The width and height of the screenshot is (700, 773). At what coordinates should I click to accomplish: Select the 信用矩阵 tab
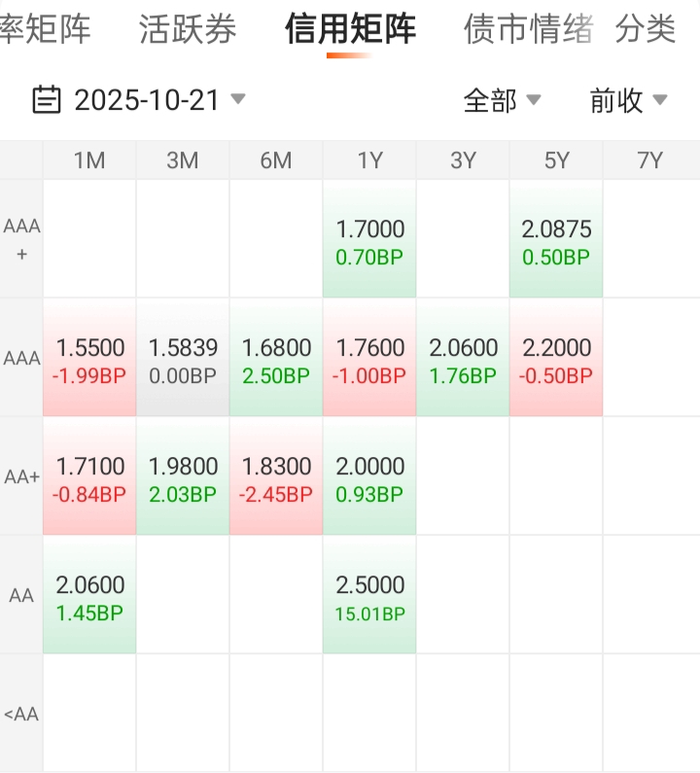coord(350,29)
